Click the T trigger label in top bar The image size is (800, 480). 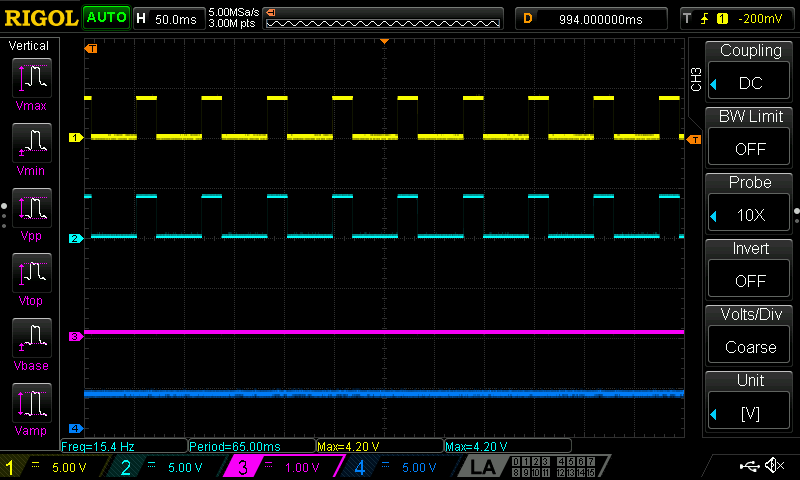(687, 19)
